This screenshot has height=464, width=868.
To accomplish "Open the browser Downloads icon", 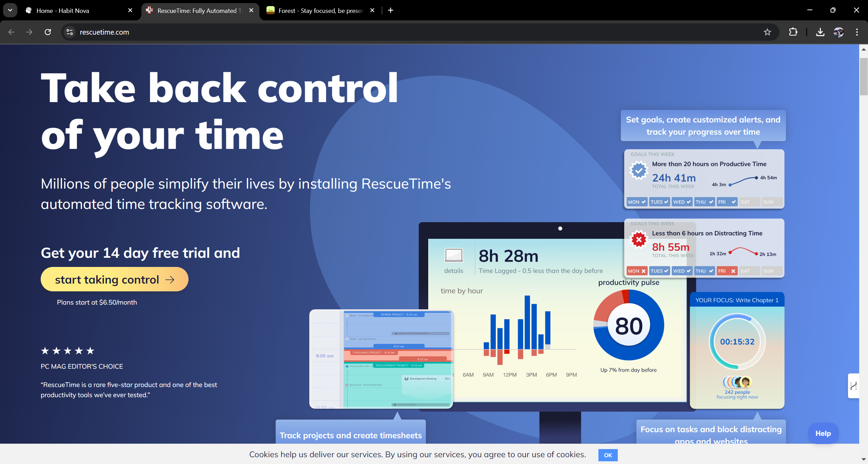I will click(820, 32).
